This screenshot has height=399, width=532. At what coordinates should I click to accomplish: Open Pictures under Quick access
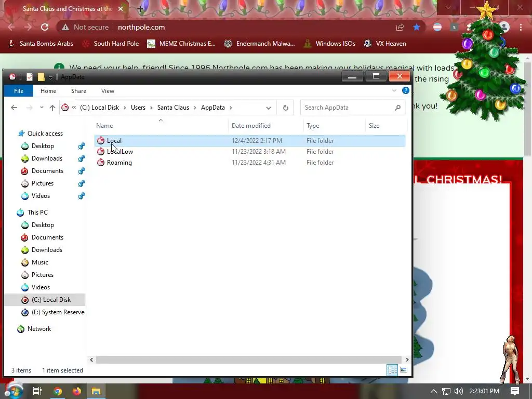click(43, 183)
